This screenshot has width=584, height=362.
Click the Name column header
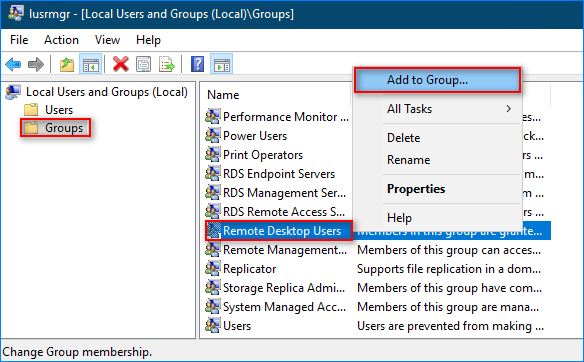(223, 95)
